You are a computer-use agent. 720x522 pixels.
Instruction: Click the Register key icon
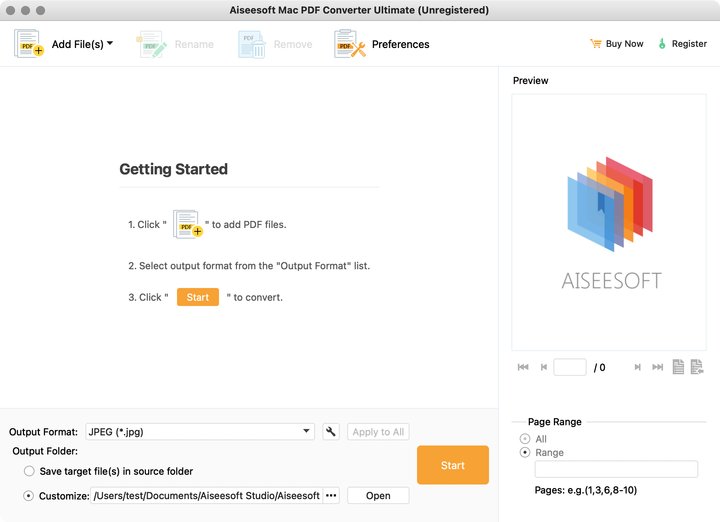click(x=662, y=44)
